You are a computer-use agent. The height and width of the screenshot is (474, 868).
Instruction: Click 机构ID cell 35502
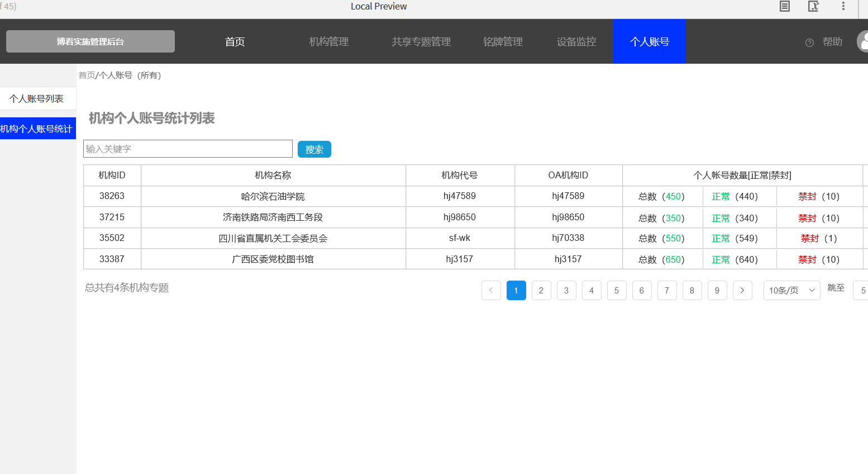(x=112, y=238)
